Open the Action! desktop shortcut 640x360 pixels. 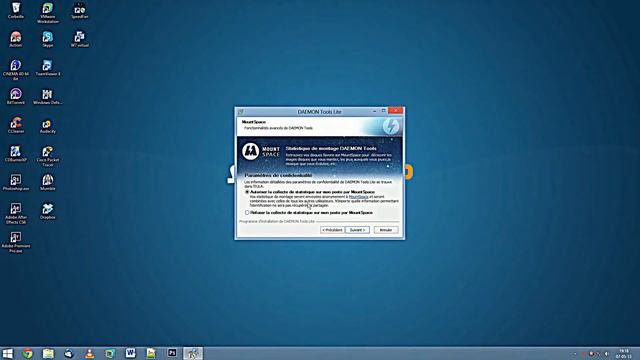point(16,39)
